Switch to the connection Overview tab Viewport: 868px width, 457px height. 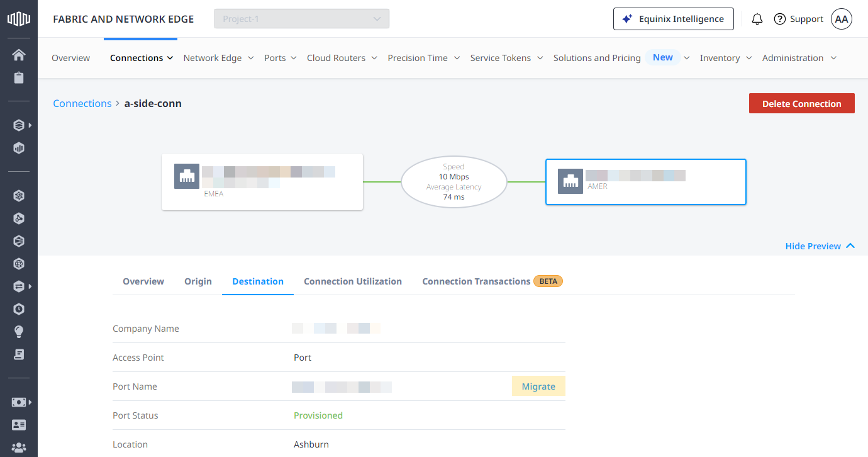143,281
